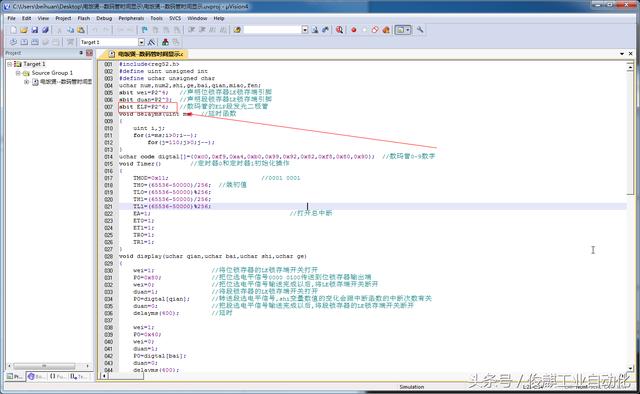Open the Project menu
The image size is (640, 394).
click(63, 18)
